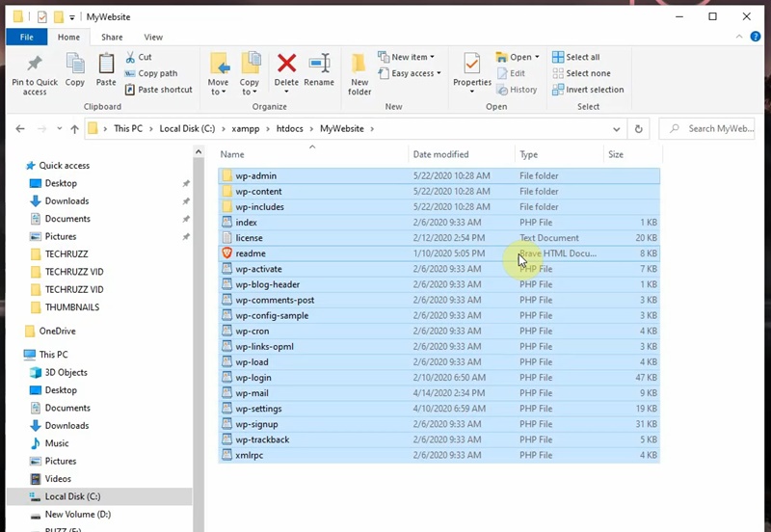
Task: Click the Copy ribbon button
Action: pyautogui.click(x=75, y=69)
